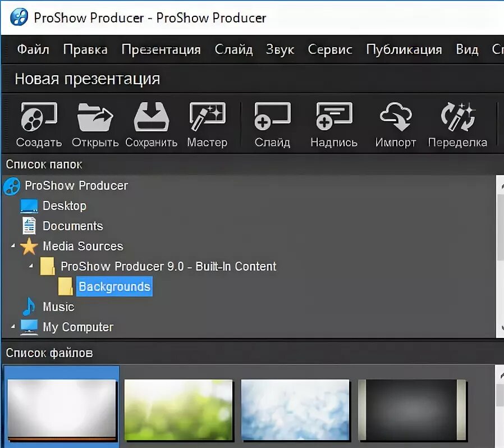Select the Media Sources label
The width and height of the screenshot is (504, 448).
click(x=83, y=246)
